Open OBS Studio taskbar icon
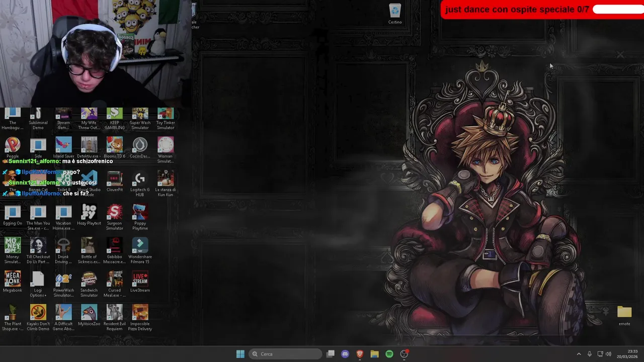 pyautogui.click(x=404, y=354)
